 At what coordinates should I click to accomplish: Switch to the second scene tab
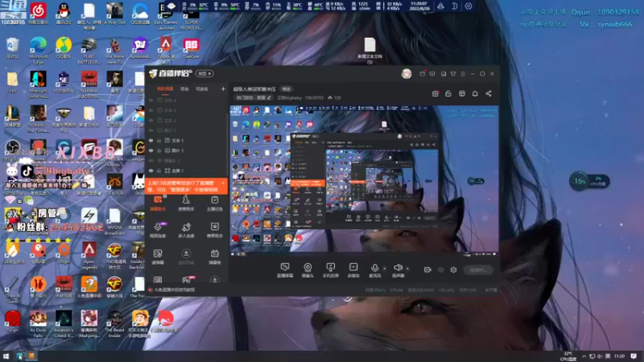184,89
